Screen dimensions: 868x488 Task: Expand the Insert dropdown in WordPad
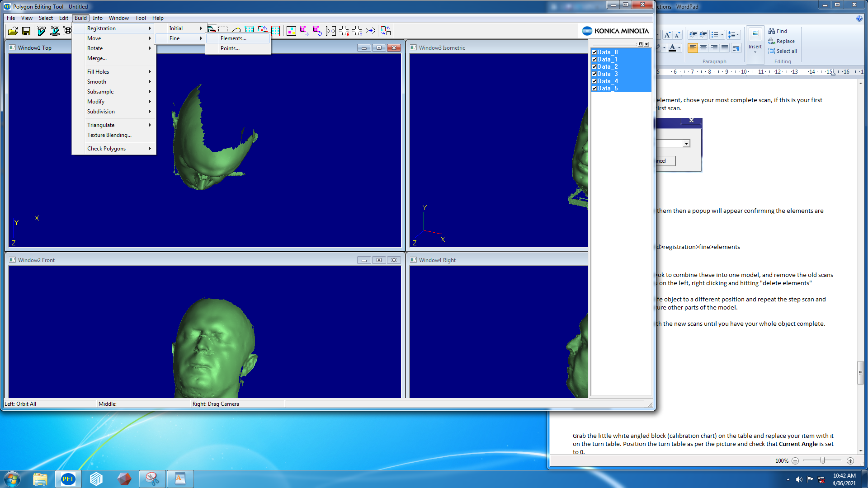755,52
